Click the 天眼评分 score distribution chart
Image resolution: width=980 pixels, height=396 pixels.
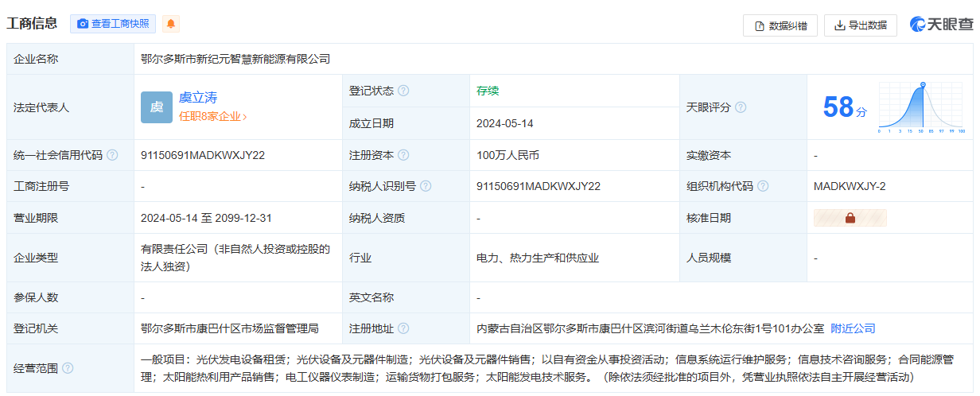(921, 107)
